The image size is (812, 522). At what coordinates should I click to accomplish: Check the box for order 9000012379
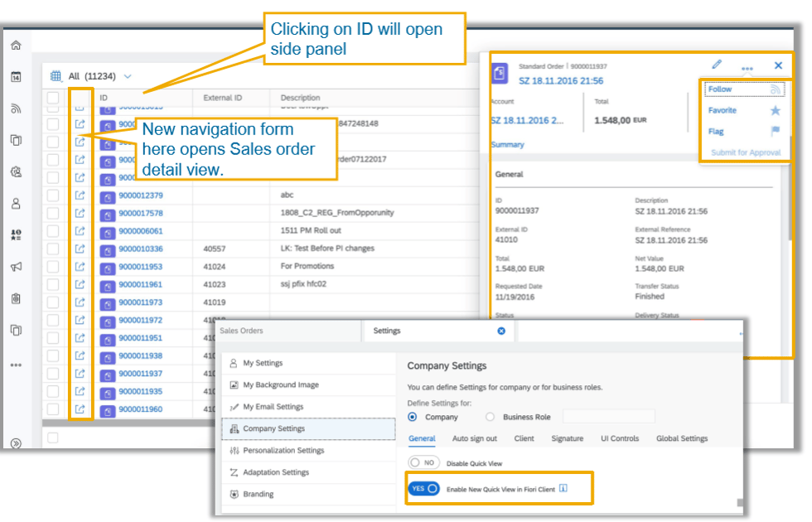pyautogui.click(x=53, y=196)
